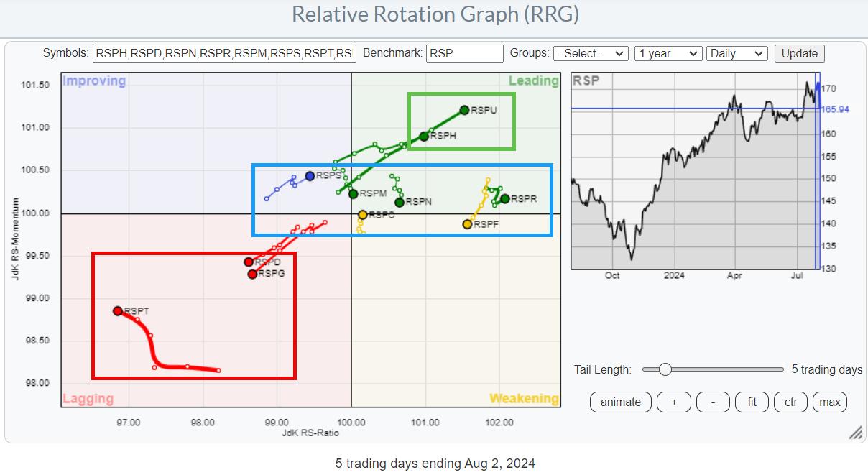This screenshot has width=868, height=475.
Task: Center the graph with ctr button
Action: tap(790, 402)
